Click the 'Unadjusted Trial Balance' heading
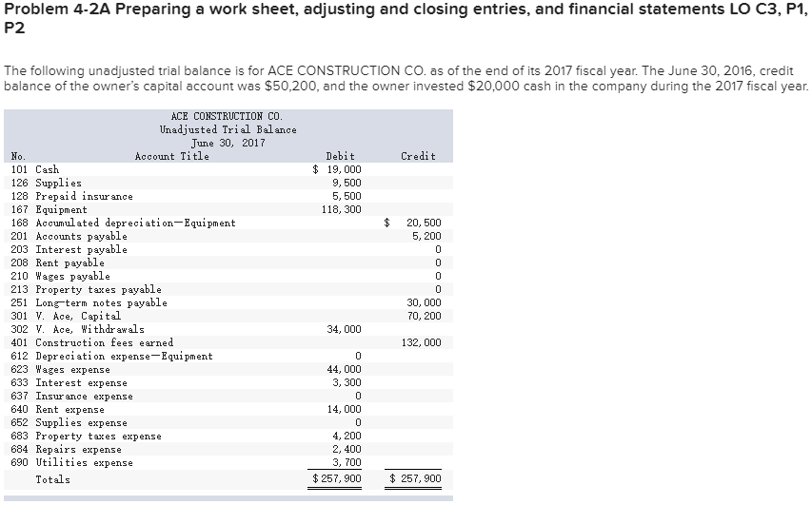This screenshot has width=812, height=505. [x=228, y=129]
